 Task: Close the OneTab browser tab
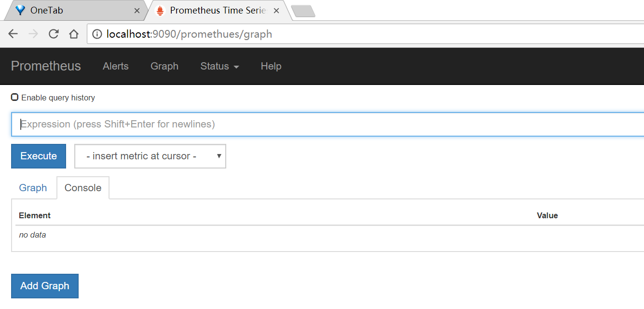[x=137, y=11]
